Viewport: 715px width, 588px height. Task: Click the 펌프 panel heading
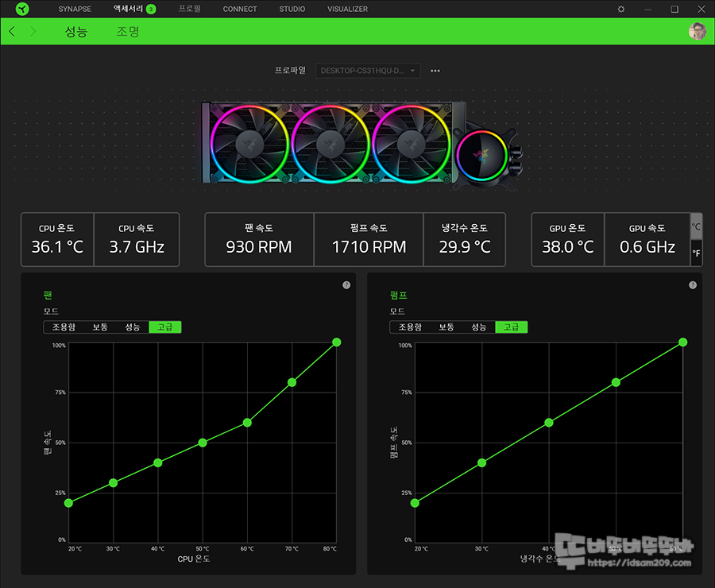398,296
